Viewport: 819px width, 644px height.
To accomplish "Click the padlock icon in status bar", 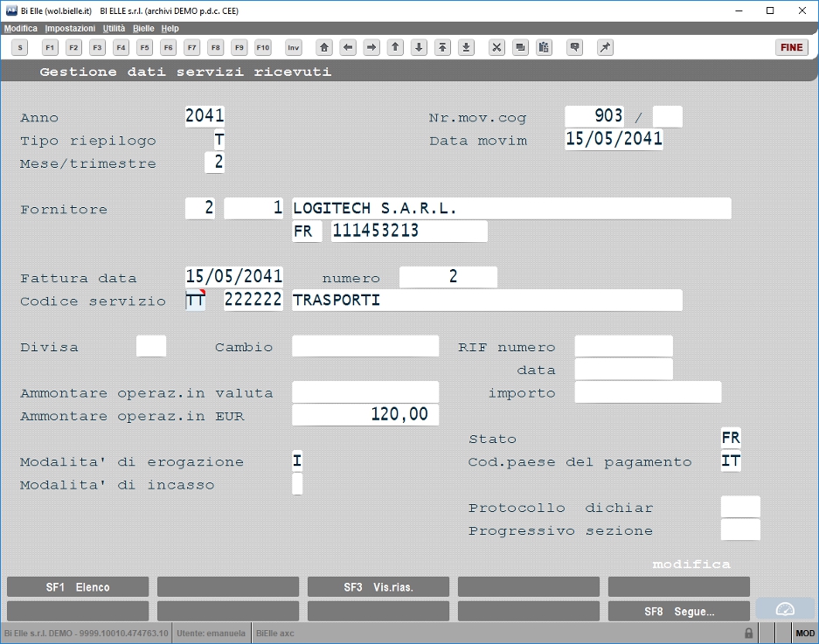I will coord(748,633).
